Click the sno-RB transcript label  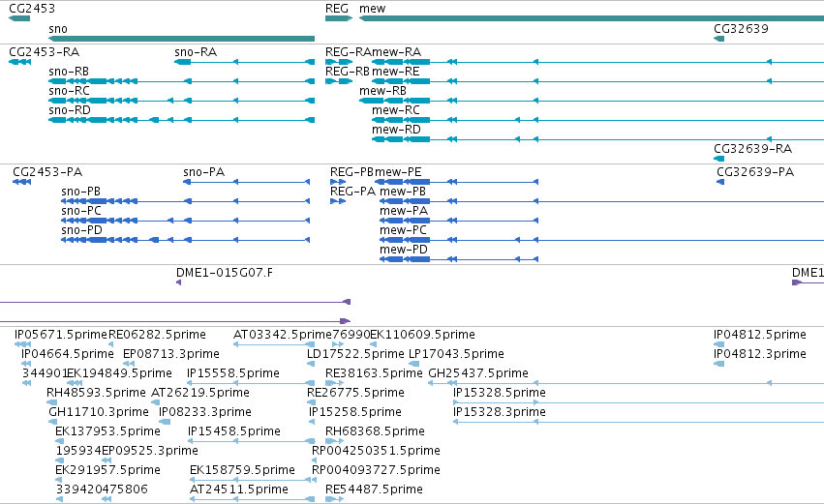[x=69, y=72]
